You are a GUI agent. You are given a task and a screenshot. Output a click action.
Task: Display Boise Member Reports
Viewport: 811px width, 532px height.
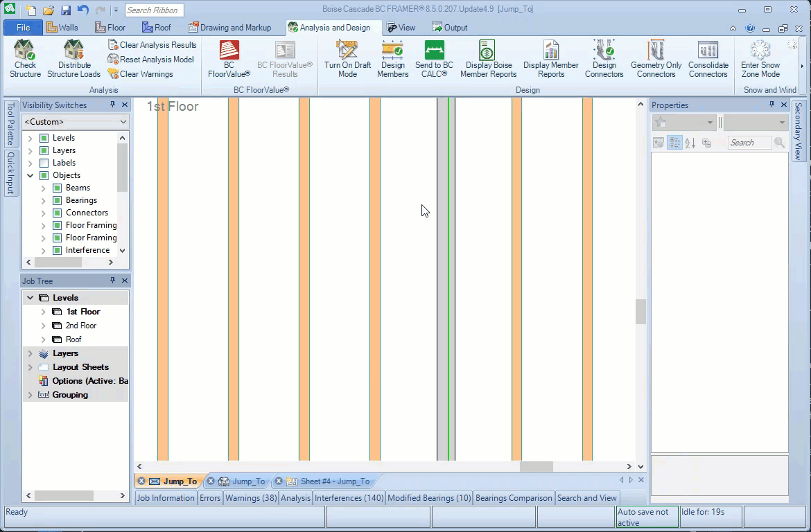click(488, 59)
